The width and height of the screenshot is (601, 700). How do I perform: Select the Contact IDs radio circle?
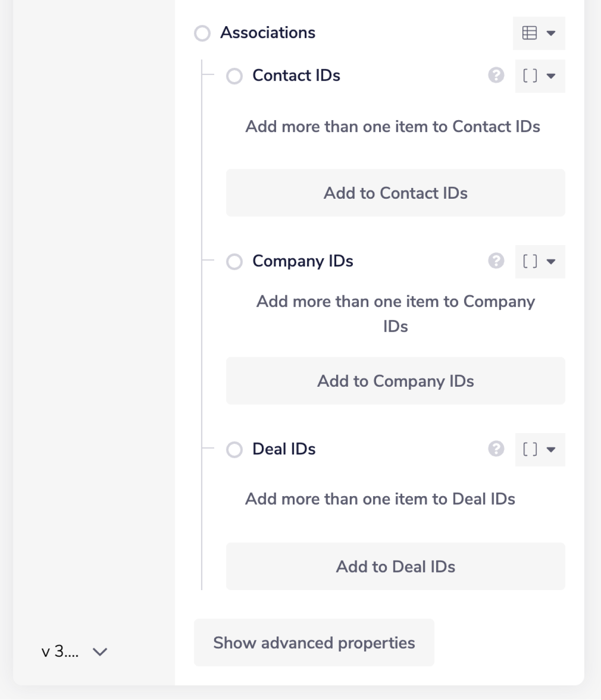tap(235, 76)
